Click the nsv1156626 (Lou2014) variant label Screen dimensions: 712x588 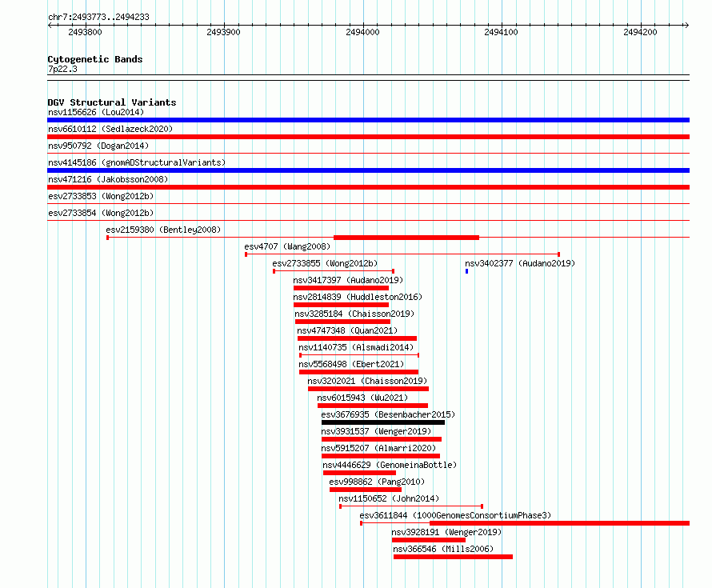point(96,112)
